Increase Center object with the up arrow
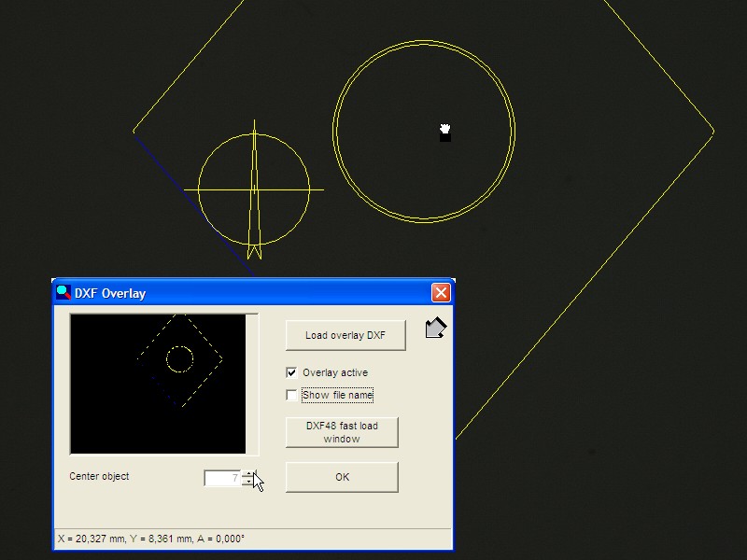 click(247, 474)
